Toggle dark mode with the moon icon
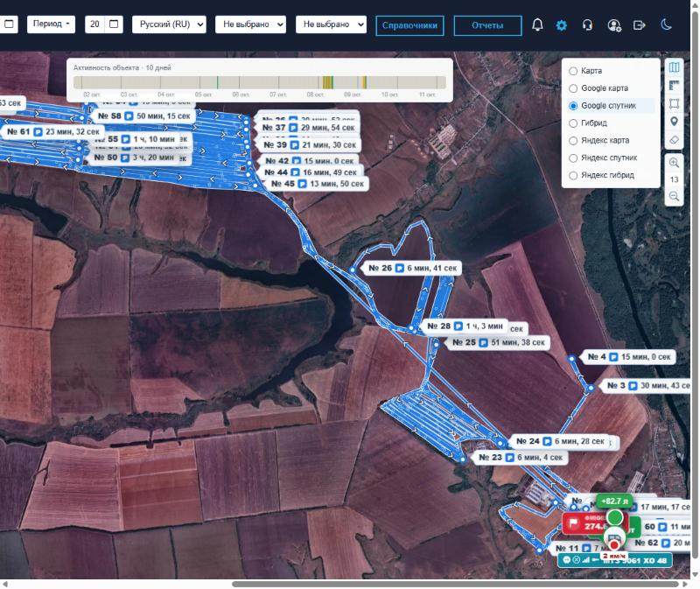This screenshot has height=589, width=700. coord(666,25)
